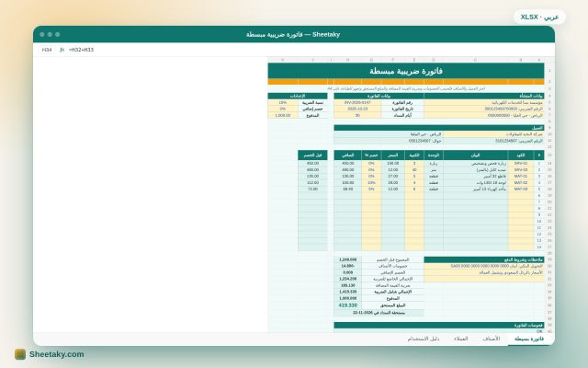588x368 pixels.
Task: Click item code cell MAT-02
Action: point(521,182)
